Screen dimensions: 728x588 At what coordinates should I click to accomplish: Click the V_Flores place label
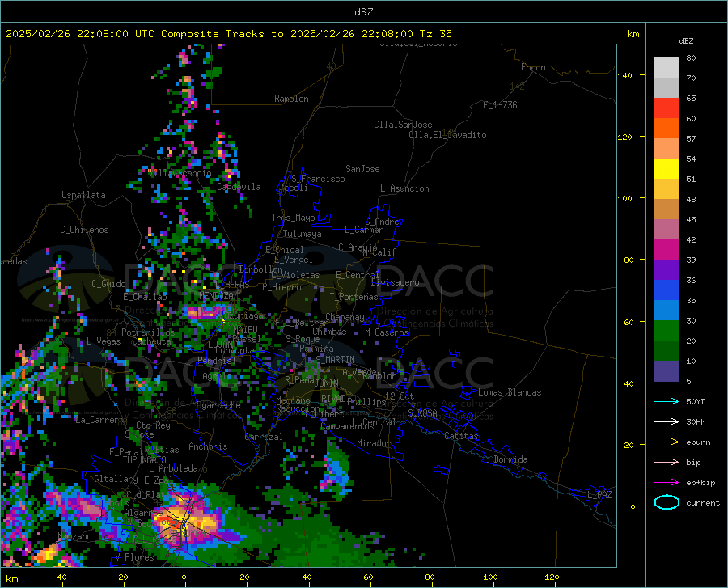coord(134,557)
